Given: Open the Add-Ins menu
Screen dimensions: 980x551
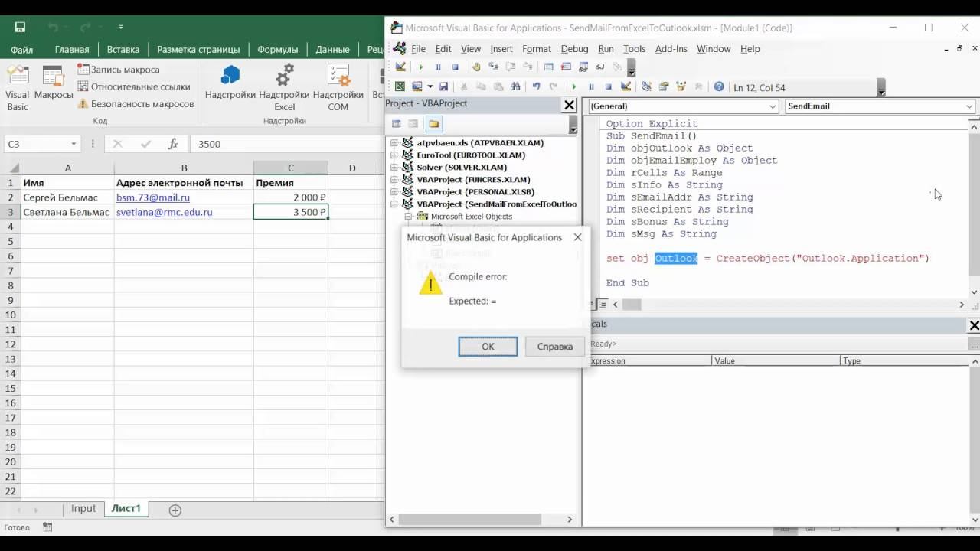Looking at the screenshot, I should tap(671, 49).
